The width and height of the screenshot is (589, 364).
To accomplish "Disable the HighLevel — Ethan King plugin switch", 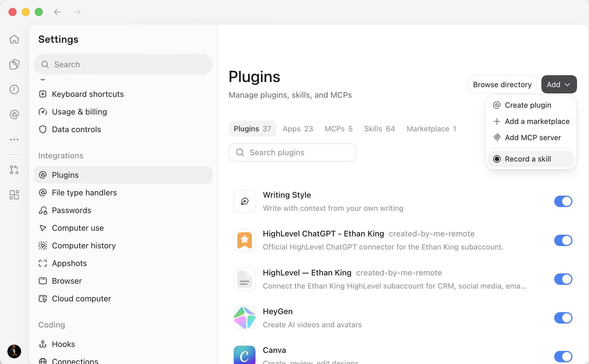I will (563, 279).
